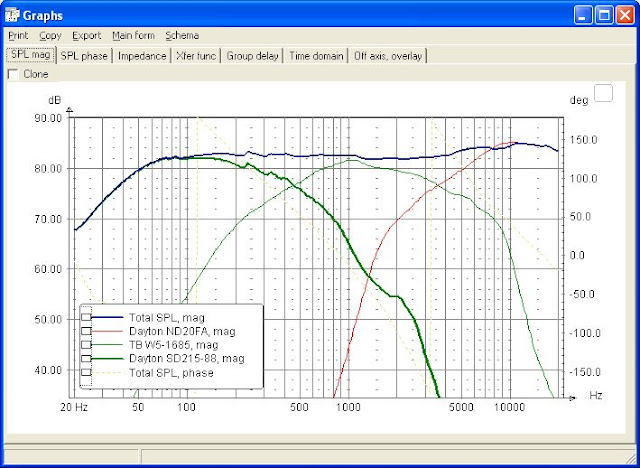
Task: Switch to the SPL phase tab
Action: [x=84, y=56]
